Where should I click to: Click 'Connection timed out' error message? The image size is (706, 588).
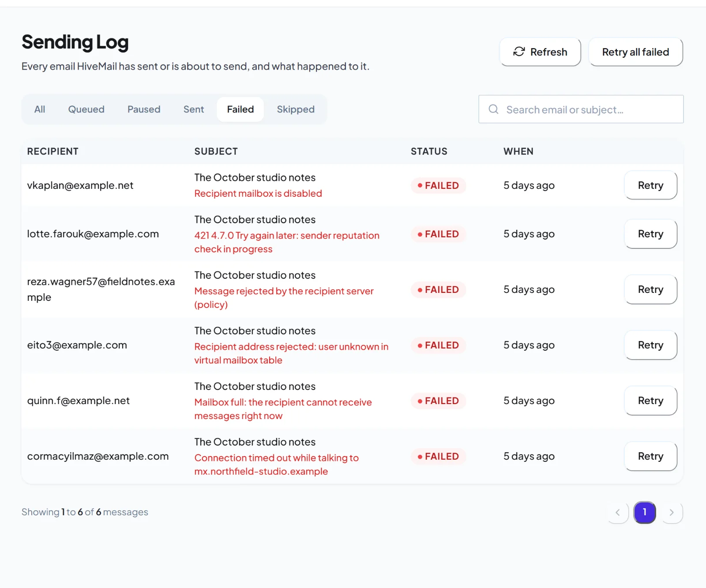(x=277, y=464)
